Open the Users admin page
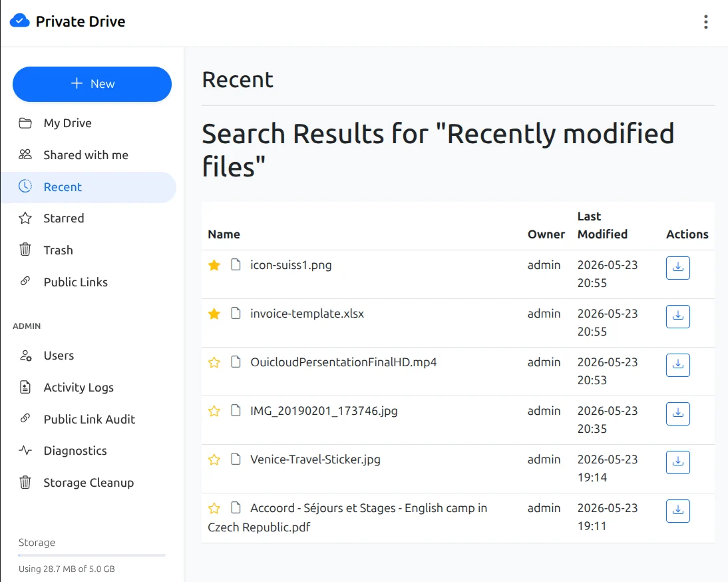728x582 pixels. 89,356
